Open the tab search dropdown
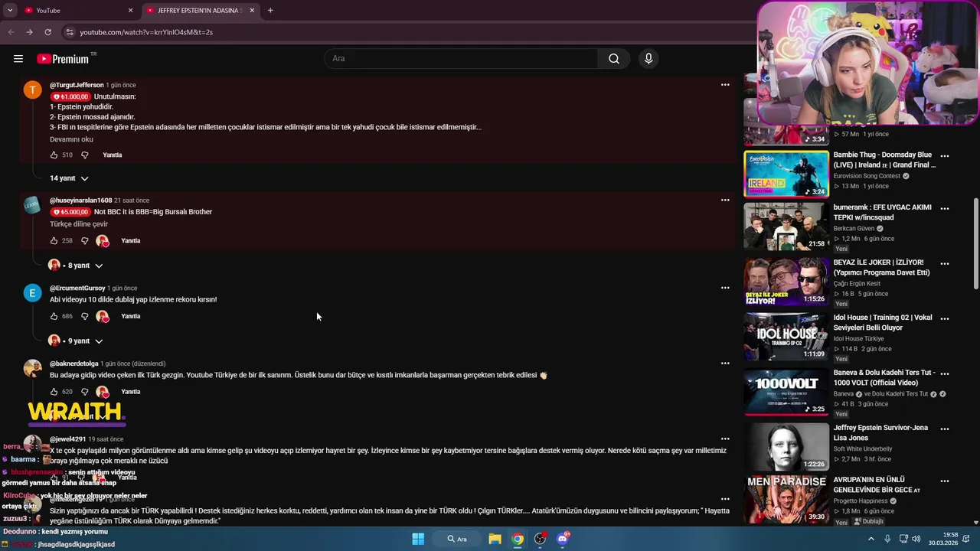The width and height of the screenshot is (980, 551). 9,11
